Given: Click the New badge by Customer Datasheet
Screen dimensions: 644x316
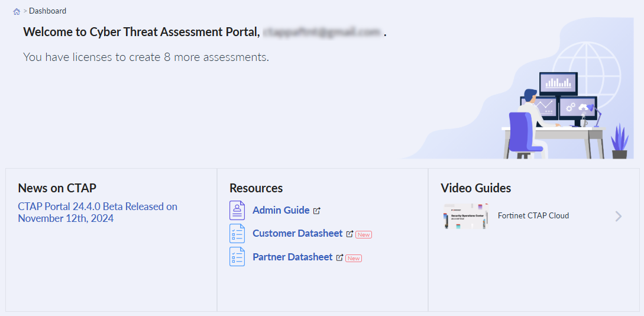Looking at the screenshot, I should [x=364, y=235].
